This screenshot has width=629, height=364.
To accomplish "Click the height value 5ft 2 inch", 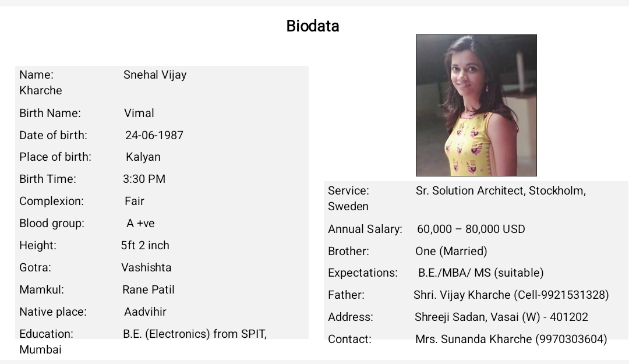I will (x=145, y=245).
